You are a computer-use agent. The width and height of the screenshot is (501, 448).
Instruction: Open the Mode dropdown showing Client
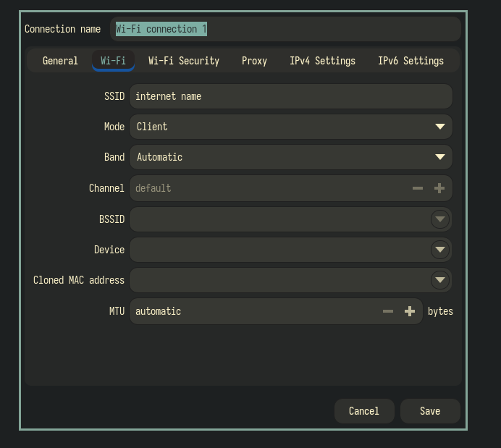291,127
